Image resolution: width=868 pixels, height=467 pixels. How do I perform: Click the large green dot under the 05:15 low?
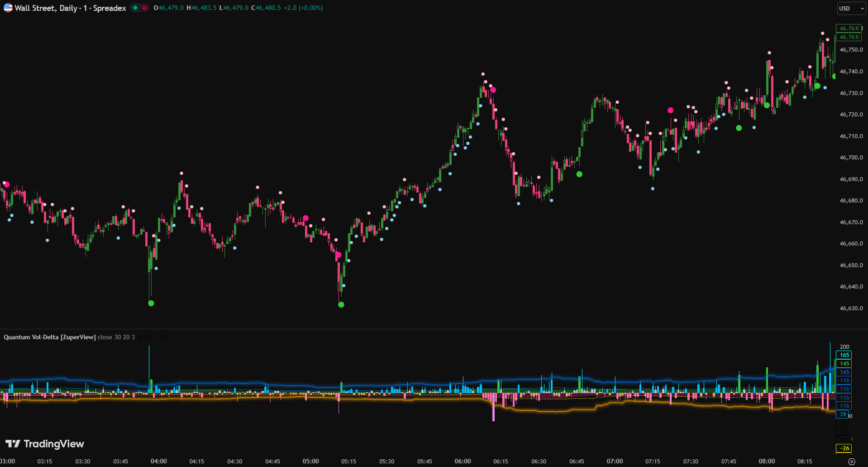(x=341, y=305)
